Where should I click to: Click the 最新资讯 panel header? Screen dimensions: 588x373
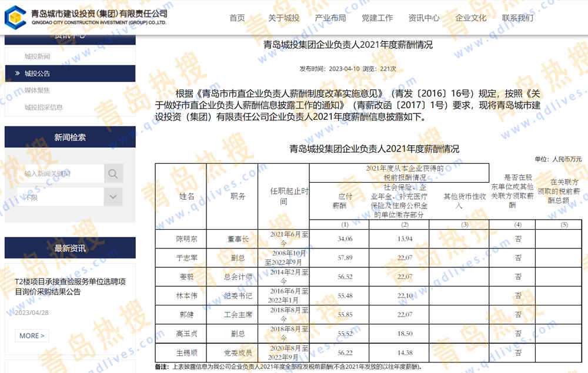(70, 248)
